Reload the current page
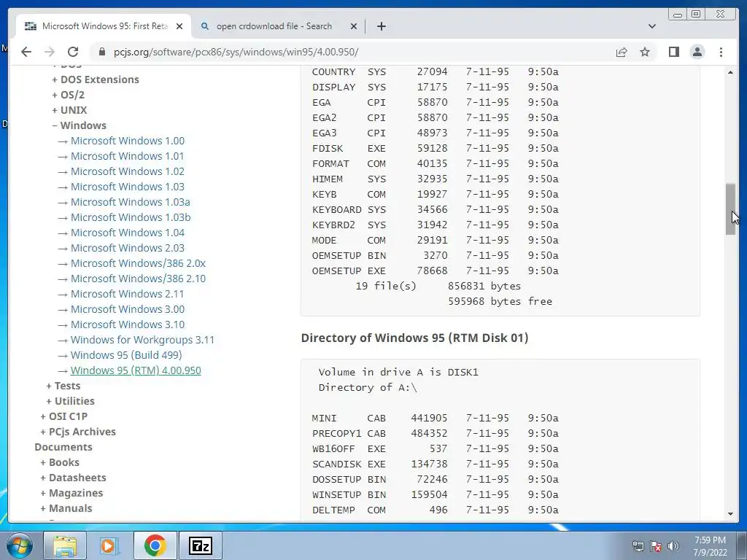747x560 pixels. (73, 52)
